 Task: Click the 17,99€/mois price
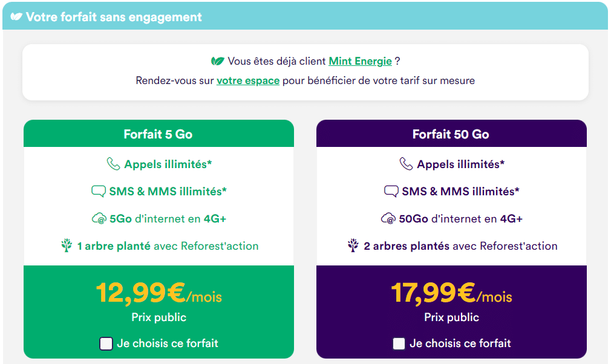(451, 293)
